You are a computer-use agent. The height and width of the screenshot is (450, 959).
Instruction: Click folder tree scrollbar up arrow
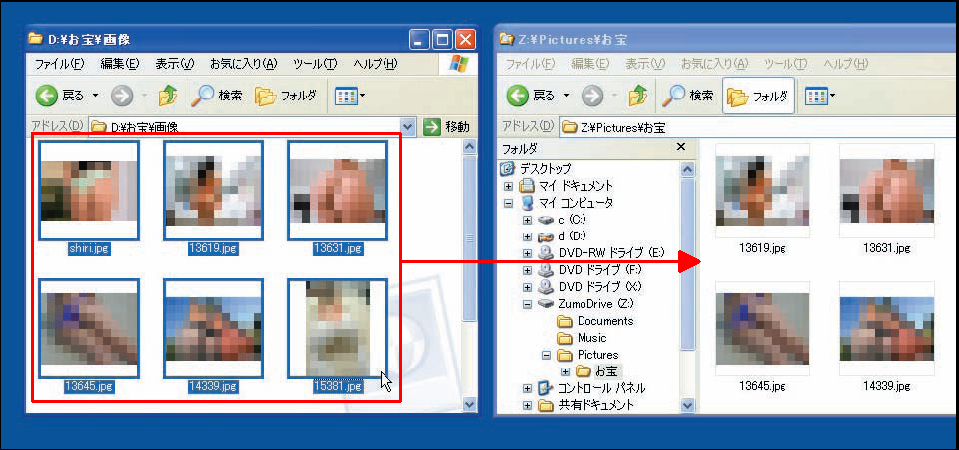tap(687, 168)
